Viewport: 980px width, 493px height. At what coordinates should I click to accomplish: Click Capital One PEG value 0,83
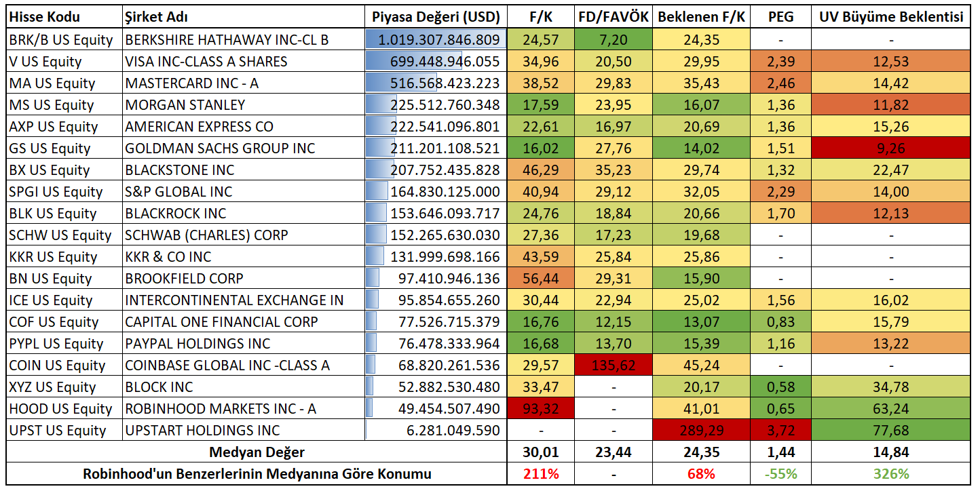[x=781, y=321]
